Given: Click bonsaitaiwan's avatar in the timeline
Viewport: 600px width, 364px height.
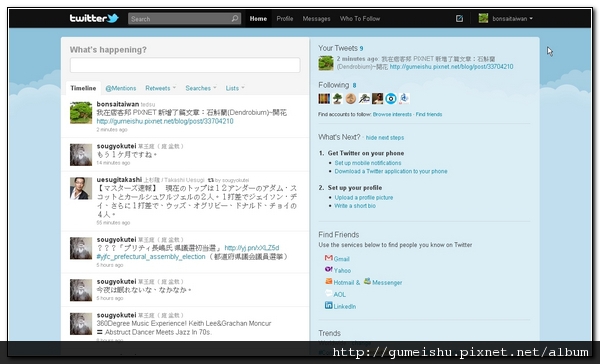Looking at the screenshot, I should coord(81,113).
